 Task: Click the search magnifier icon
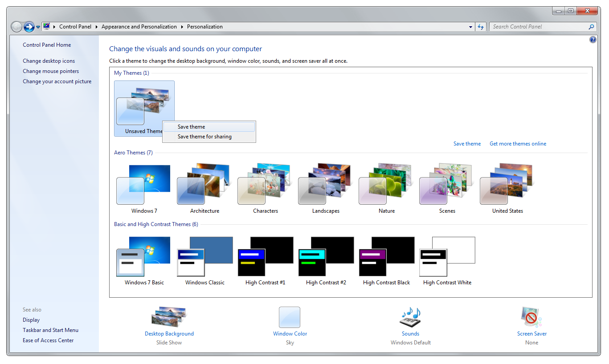pos(592,27)
